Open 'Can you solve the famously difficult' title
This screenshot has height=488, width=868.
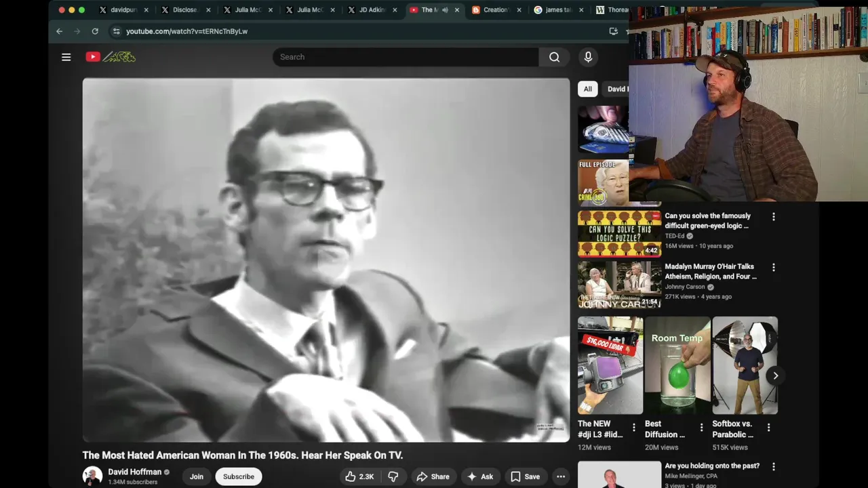[x=707, y=221]
